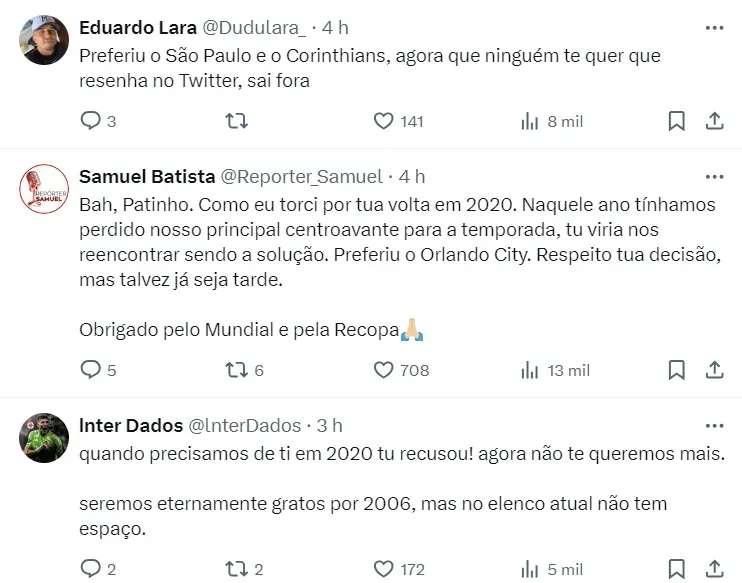This screenshot has height=583, width=742.
Task: View analytics for Eduardo Lara's tweet
Action: point(530,121)
